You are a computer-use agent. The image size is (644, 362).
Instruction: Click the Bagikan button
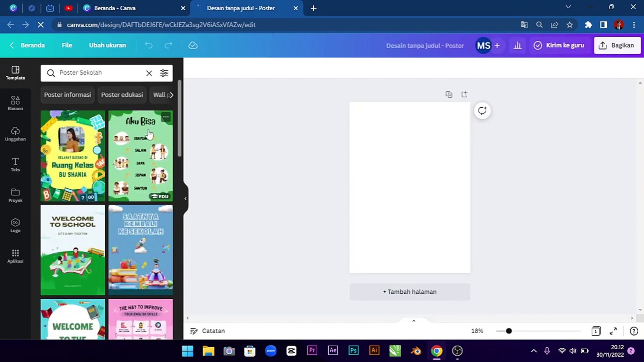(x=617, y=45)
